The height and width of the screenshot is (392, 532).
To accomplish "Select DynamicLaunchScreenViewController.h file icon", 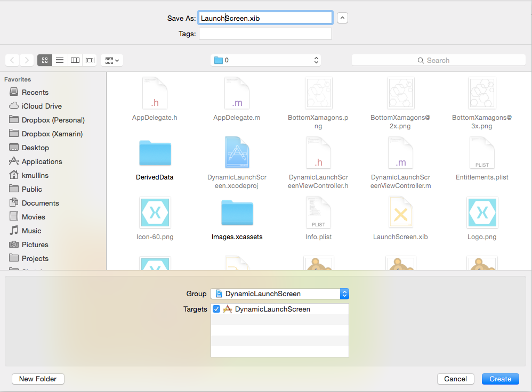I will click(319, 153).
